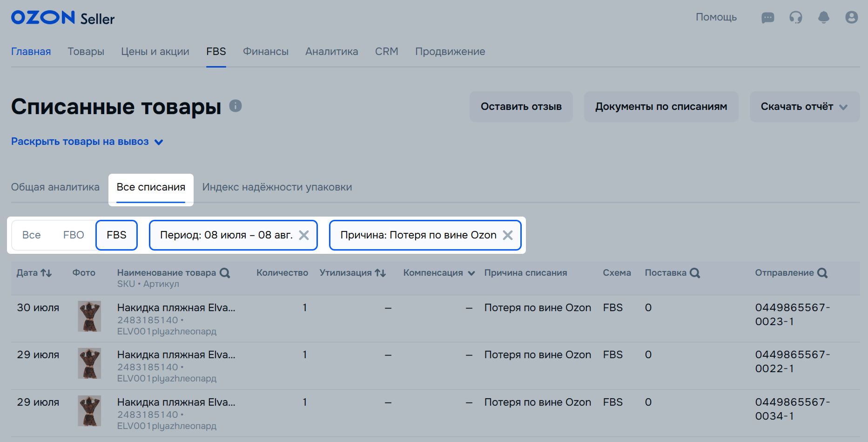
Task: Click the Количество column header
Action: [282, 273]
